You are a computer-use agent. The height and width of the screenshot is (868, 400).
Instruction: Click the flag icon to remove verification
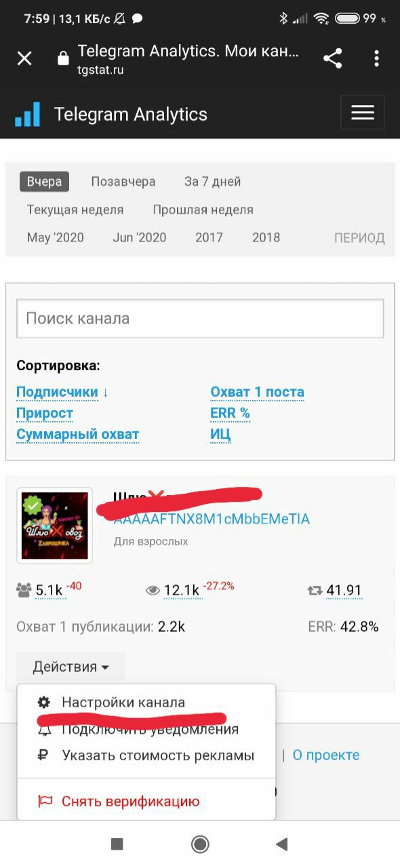point(45,802)
